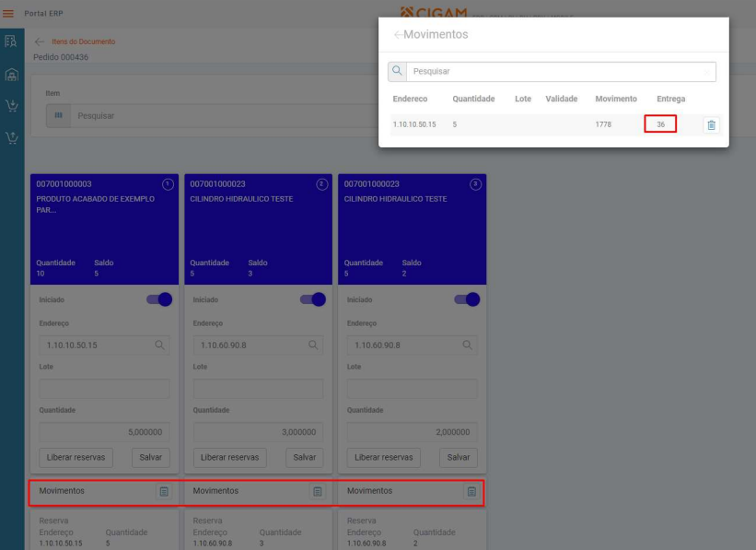Delete the movement row 1778 with trash icon

tap(711, 125)
